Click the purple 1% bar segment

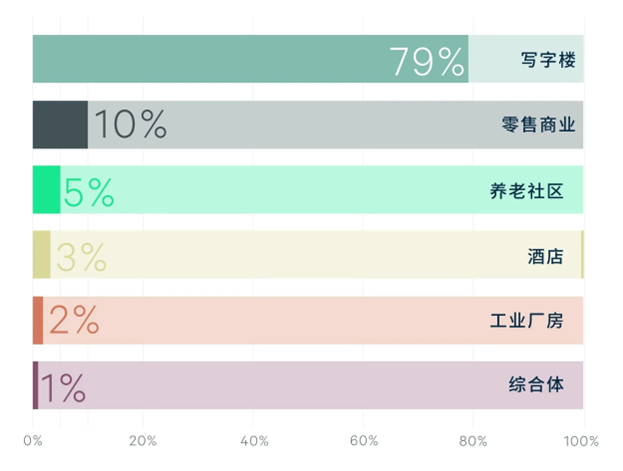pos(35,385)
